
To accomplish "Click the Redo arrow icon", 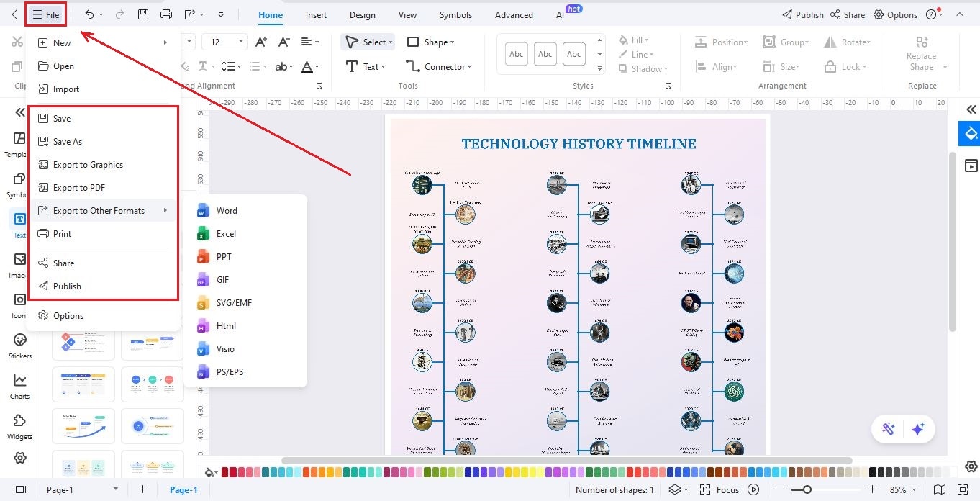I will click(119, 14).
